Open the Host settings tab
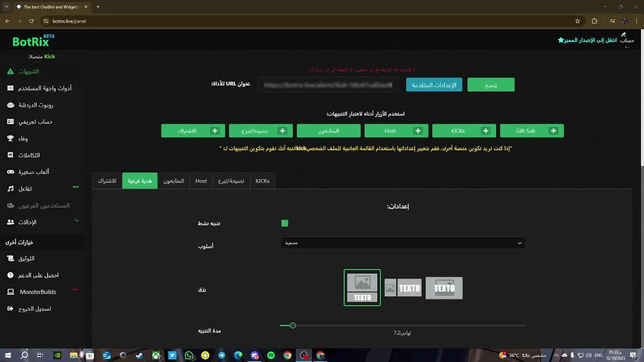 pos(201,181)
